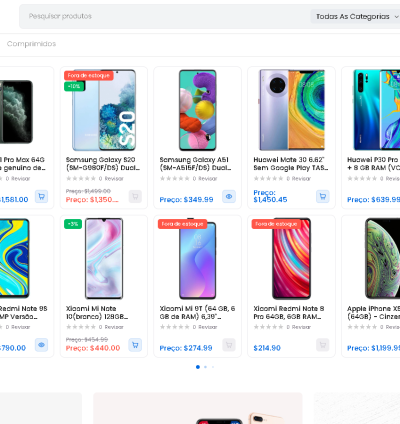
Task: Open Xiaomi Redmi Note 8 Pro title link
Action: pos(289,312)
